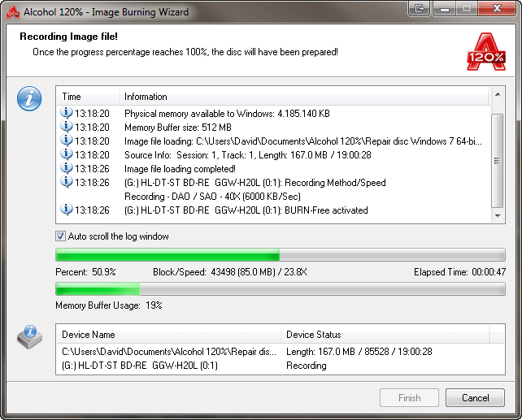This screenshot has width=522, height=420.
Task: Click the 'Block/Speed: 43498 (85.0 MB) / 23.8X' text
Action: point(230,272)
